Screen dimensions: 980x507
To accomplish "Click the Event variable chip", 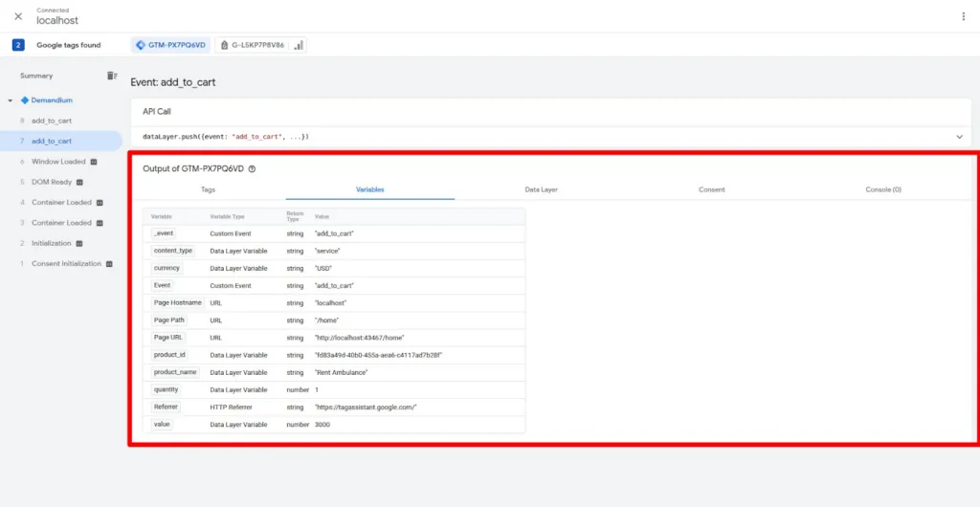I will 162,285.
